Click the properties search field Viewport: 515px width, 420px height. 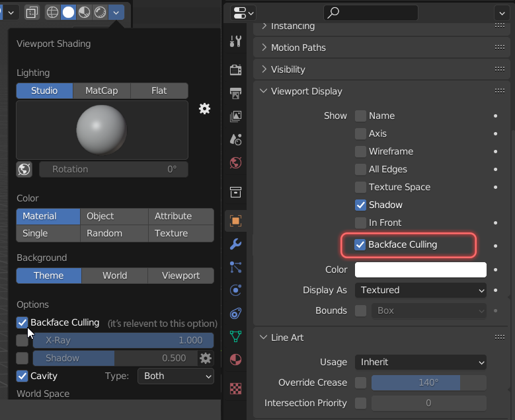(370, 13)
